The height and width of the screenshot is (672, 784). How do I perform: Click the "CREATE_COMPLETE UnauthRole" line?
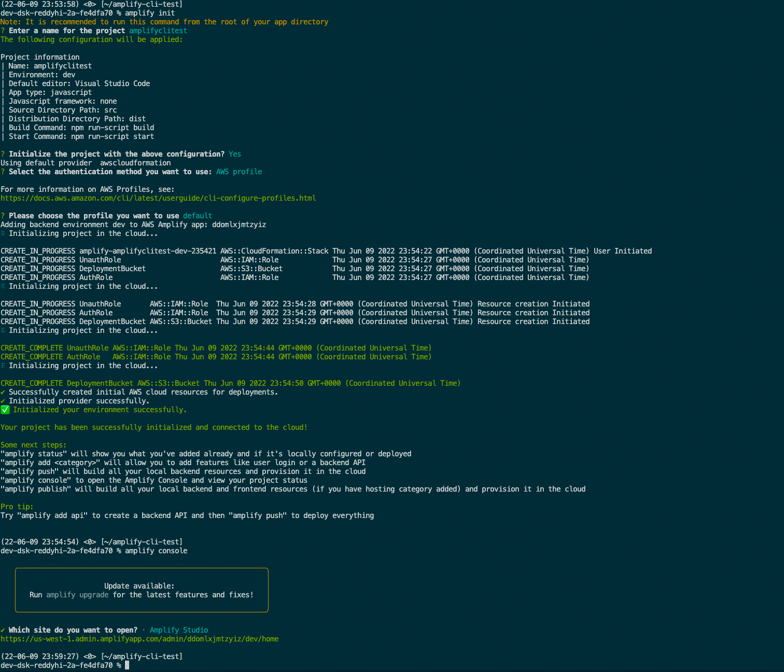[x=216, y=348]
